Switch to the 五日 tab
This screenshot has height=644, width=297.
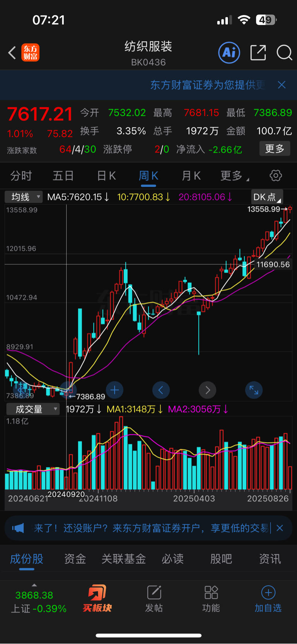click(x=63, y=176)
